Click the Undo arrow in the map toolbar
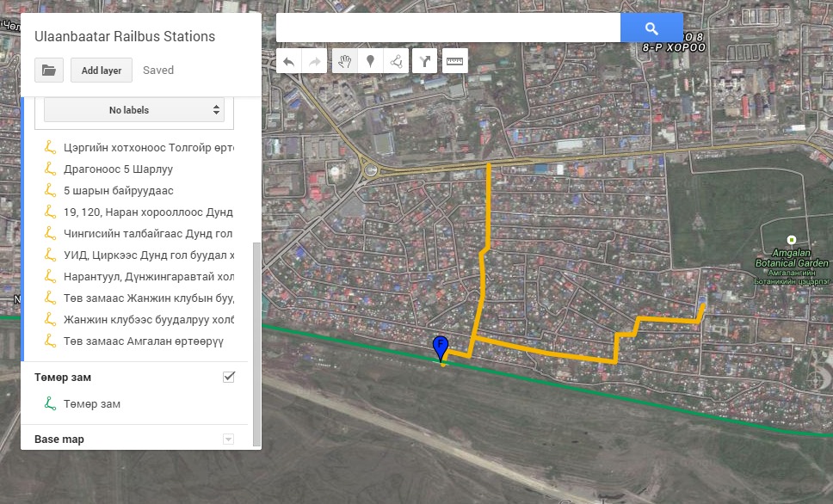833x504 pixels. [x=289, y=61]
